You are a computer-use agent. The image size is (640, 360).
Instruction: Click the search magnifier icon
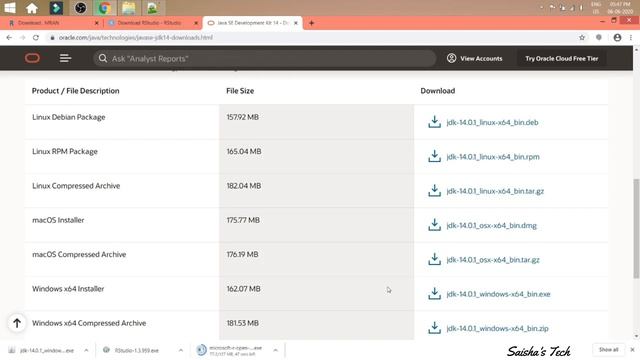coord(103,58)
